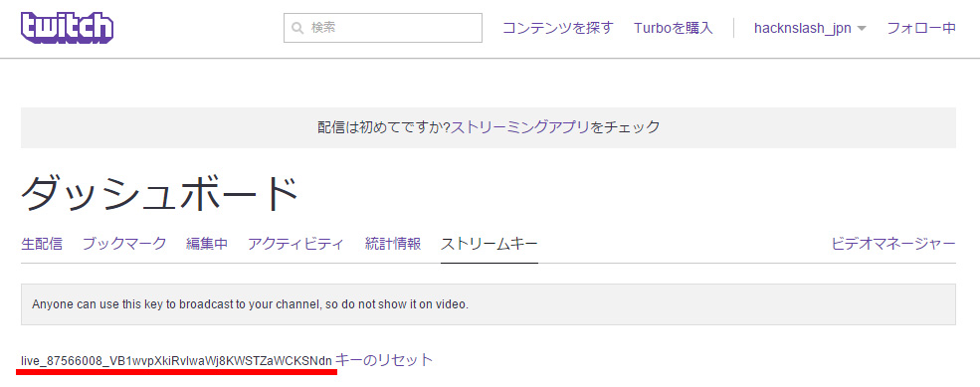Click the stream key text beginning live_87566008
The width and height of the screenshot is (980, 387).
tap(176, 361)
